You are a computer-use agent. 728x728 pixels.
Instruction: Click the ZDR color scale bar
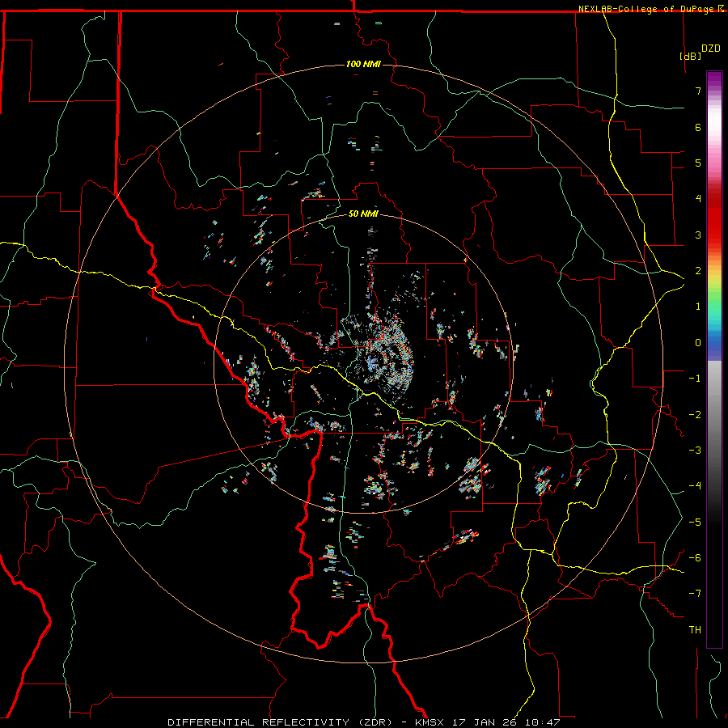(x=714, y=359)
